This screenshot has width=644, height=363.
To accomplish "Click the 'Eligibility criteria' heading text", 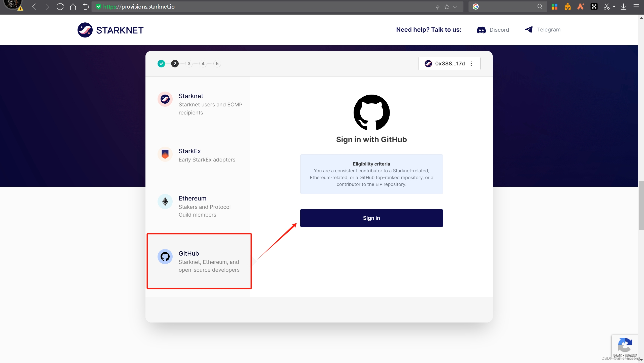I will point(371,164).
